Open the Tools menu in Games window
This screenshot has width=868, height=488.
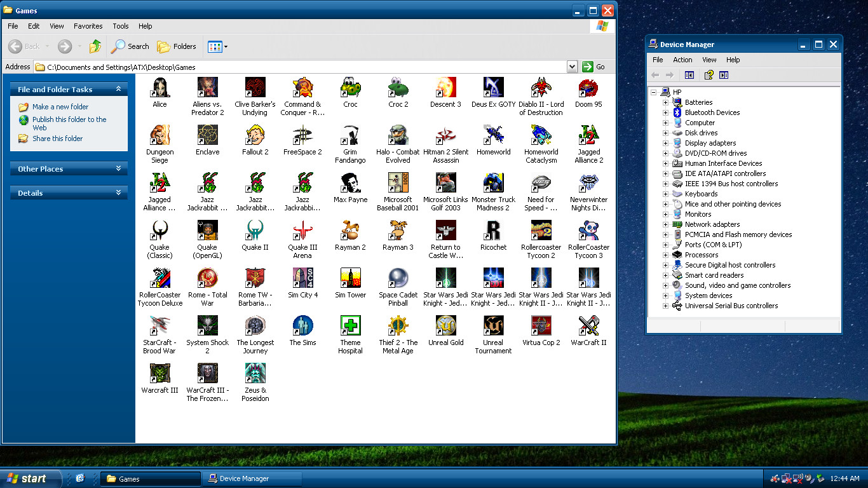coord(121,26)
